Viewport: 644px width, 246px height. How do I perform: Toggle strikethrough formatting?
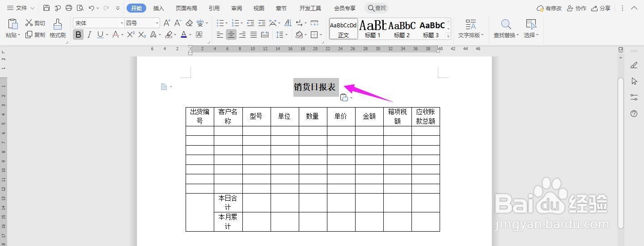click(x=115, y=35)
